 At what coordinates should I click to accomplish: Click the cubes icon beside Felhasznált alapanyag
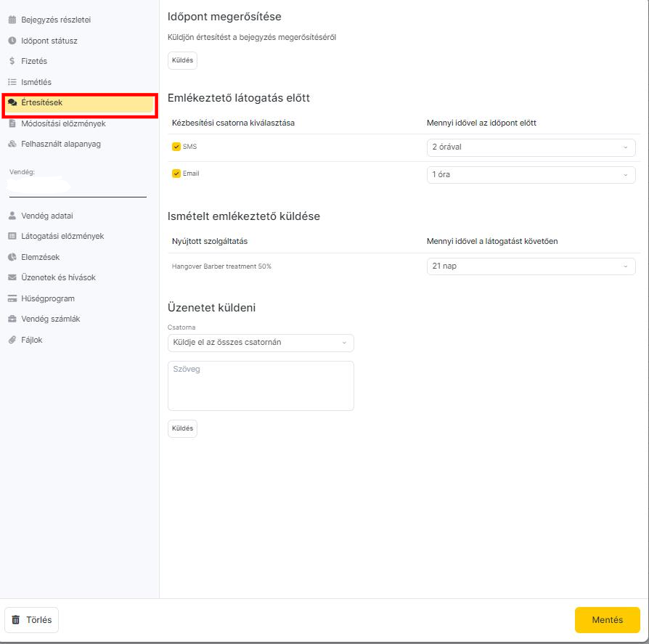[x=12, y=144]
